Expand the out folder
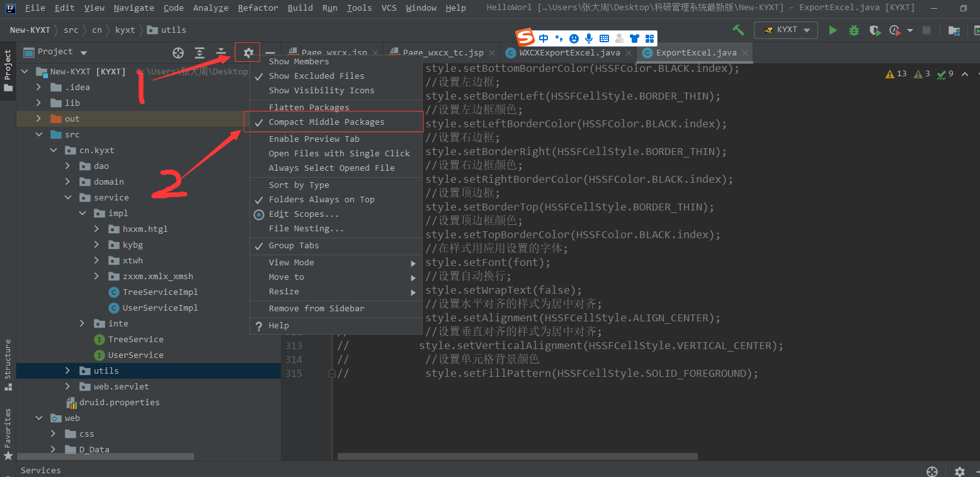 (x=38, y=118)
